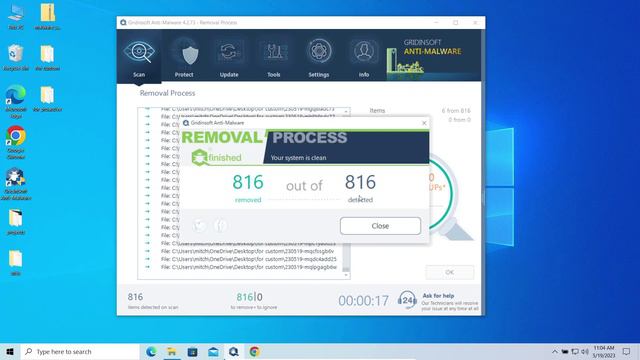The height and width of the screenshot is (360, 640).
Task: Open This PC on the desktop
Action: click(x=16, y=17)
